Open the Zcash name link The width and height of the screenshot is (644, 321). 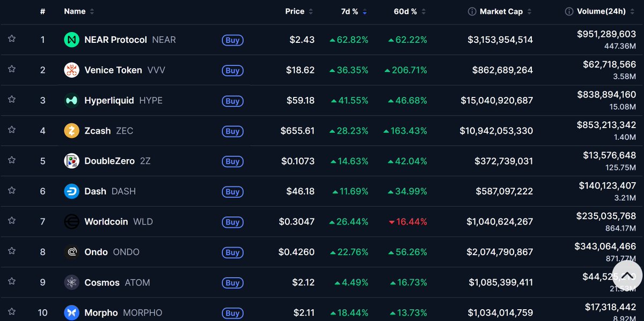[x=98, y=131]
